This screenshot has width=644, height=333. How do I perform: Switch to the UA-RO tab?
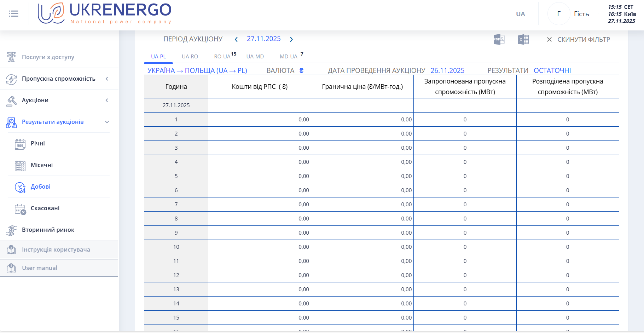point(190,57)
